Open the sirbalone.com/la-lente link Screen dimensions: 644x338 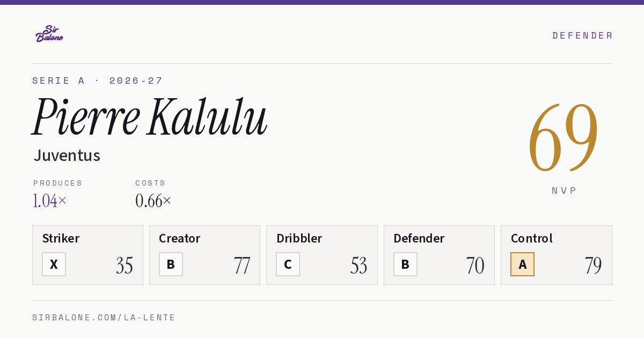point(104,318)
